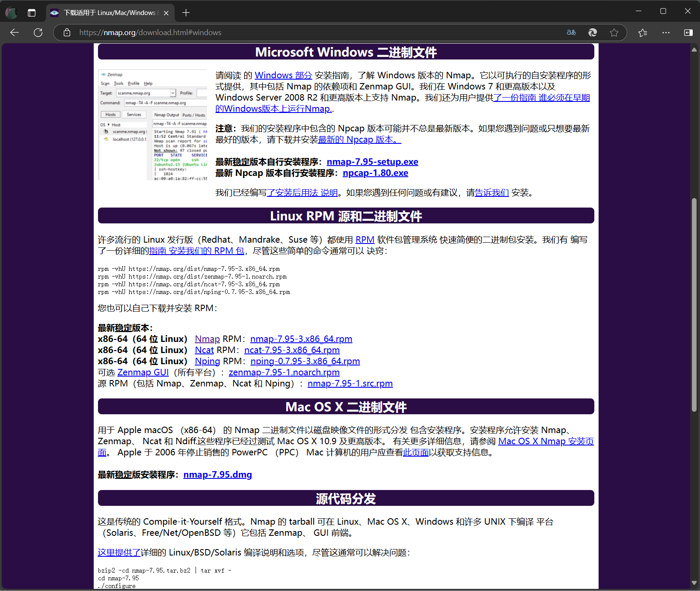Open the Nmap RPM description link

coord(207,339)
